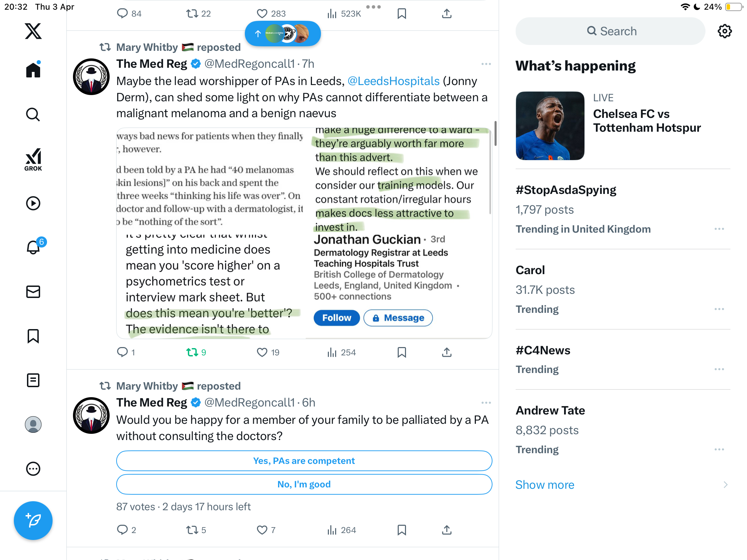Open the #C4News trending topic
The image size is (747, 560).
[622, 360]
